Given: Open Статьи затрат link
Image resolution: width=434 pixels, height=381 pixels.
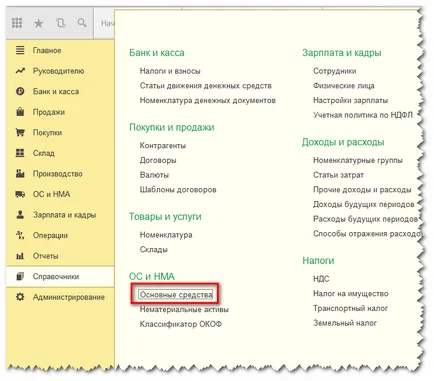Looking at the screenshot, I should coord(338,175).
